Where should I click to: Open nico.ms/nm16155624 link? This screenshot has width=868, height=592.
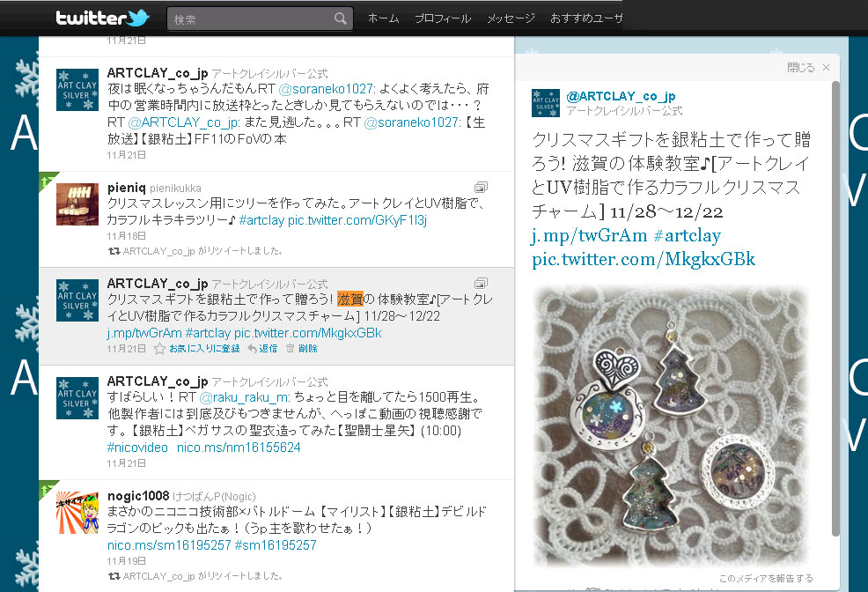239,448
